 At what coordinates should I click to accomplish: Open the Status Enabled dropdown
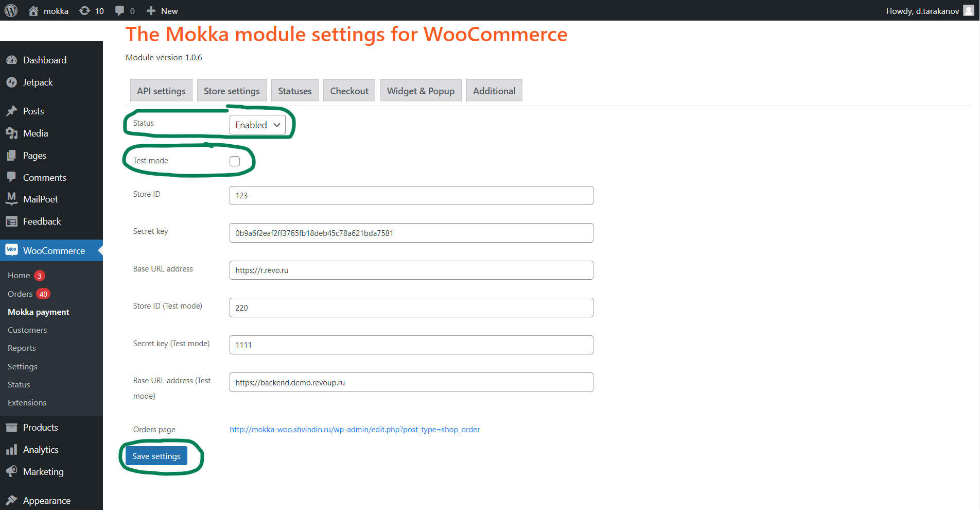pos(257,125)
